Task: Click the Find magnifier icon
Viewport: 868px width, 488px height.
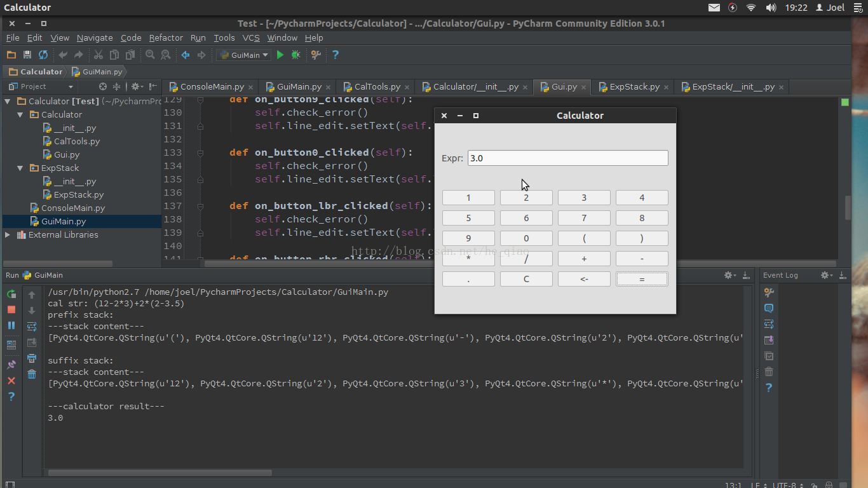Action: [150, 55]
